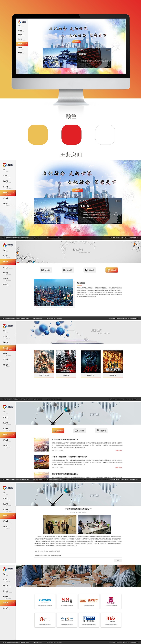141x644 pixels.
Task: Pick the white color swatch
Action: pyautogui.click(x=105, y=135)
